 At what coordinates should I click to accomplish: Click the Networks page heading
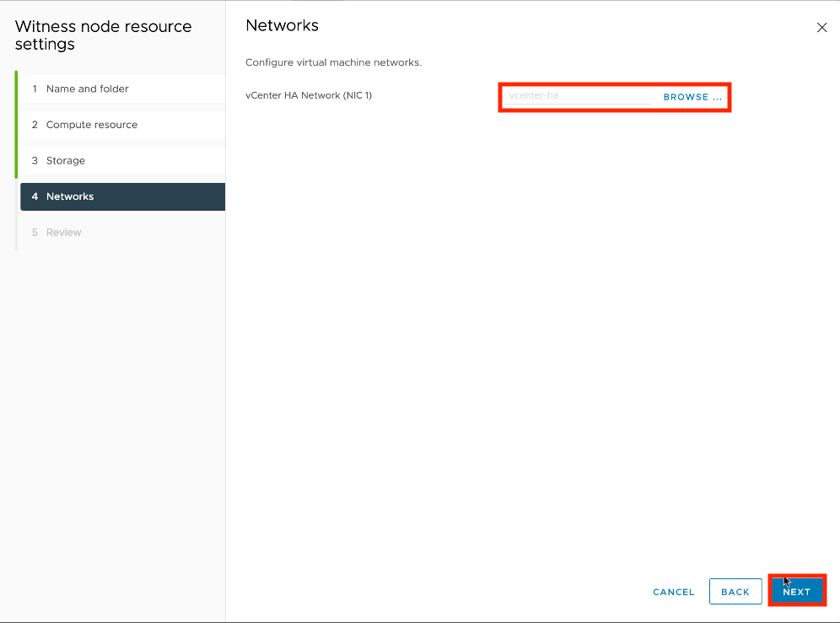point(282,25)
